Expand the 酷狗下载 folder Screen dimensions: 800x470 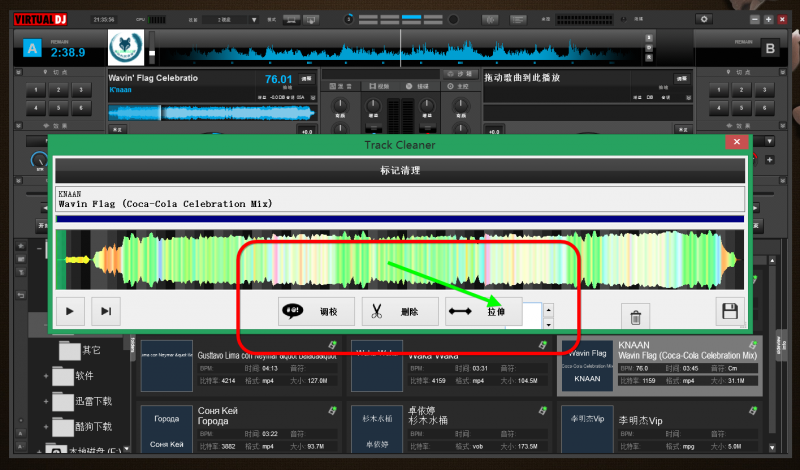click(x=46, y=427)
